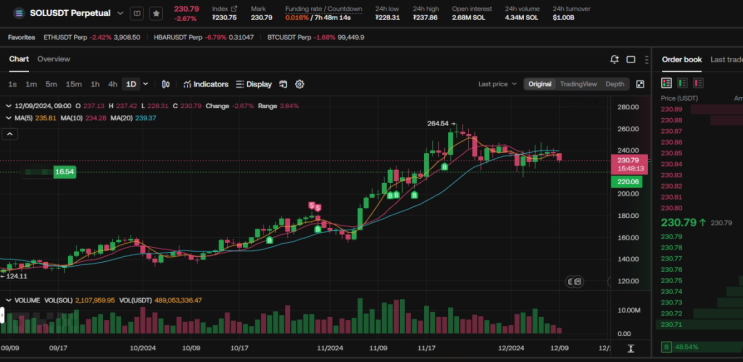Select ask price 230.85 in order book
This screenshot has height=362, width=743.
tap(671, 153)
